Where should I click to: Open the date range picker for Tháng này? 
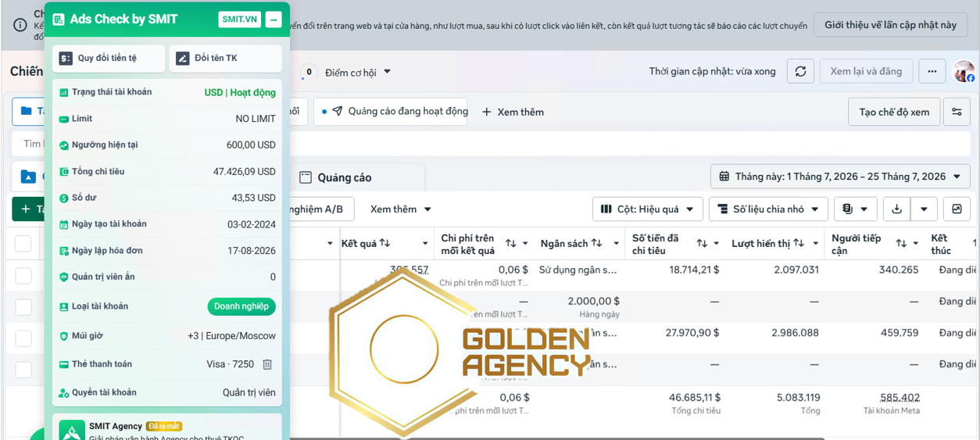(840, 177)
